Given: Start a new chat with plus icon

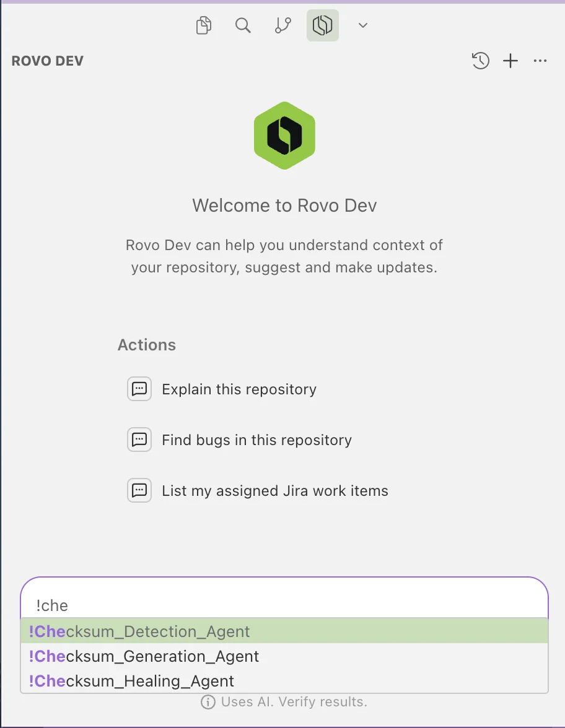Looking at the screenshot, I should click(510, 61).
